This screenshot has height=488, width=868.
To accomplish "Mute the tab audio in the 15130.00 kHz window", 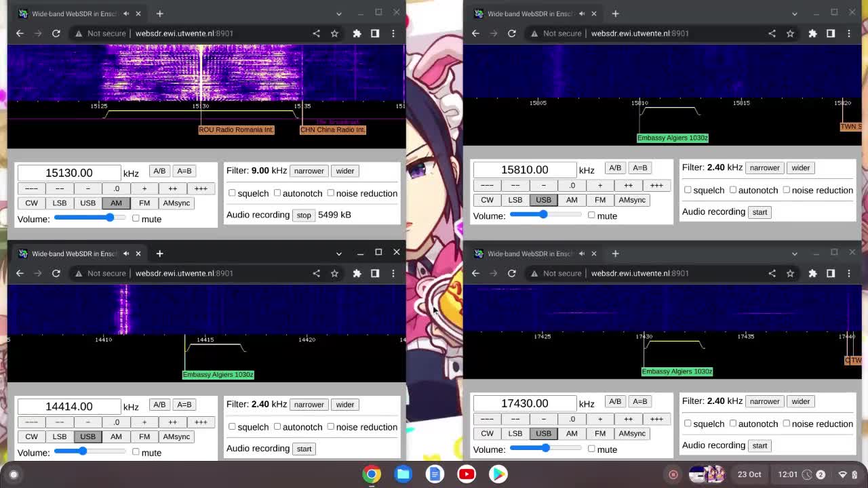I will pyautogui.click(x=125, y=14).
